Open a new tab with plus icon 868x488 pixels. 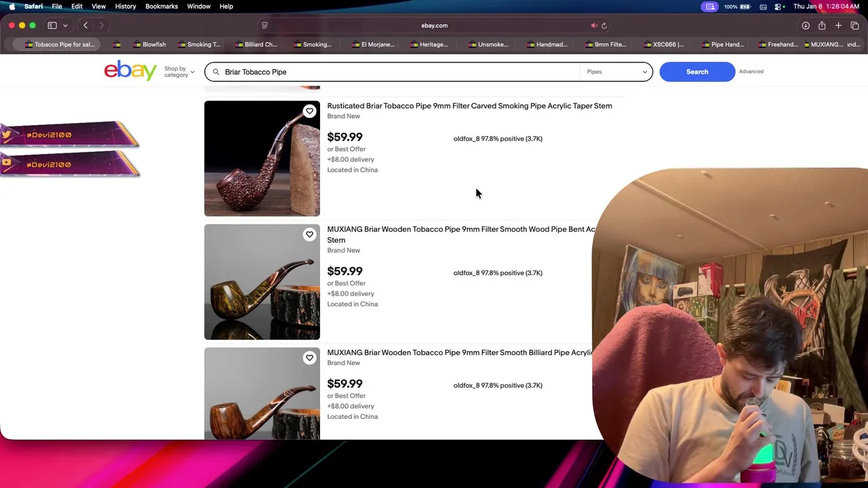838,25
